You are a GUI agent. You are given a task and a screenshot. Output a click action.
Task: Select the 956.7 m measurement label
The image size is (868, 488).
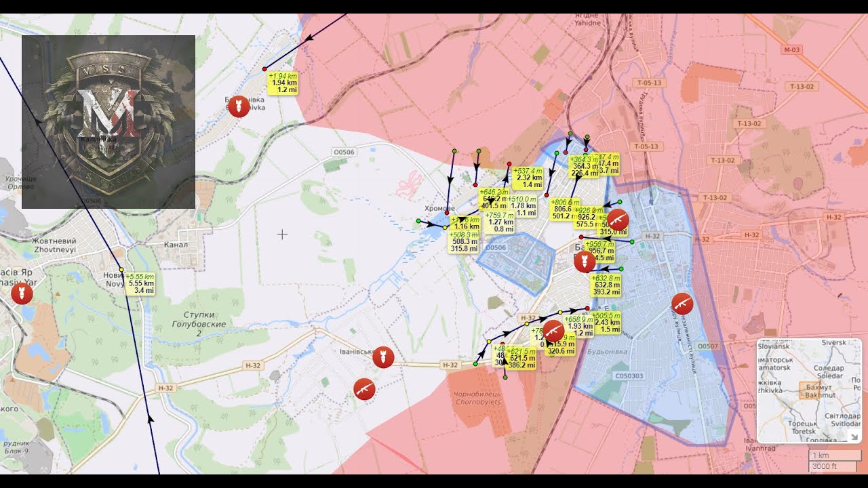click(x=600, y=251)
